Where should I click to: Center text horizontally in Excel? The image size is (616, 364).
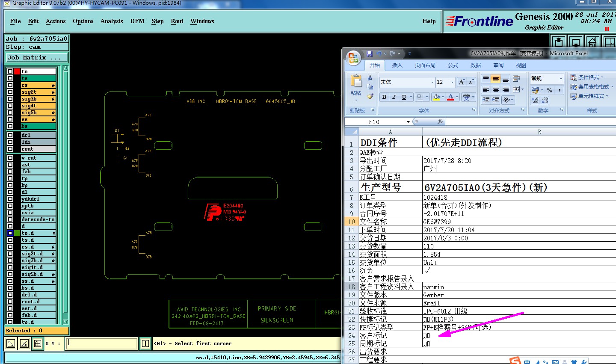click(x=495, y=89)
